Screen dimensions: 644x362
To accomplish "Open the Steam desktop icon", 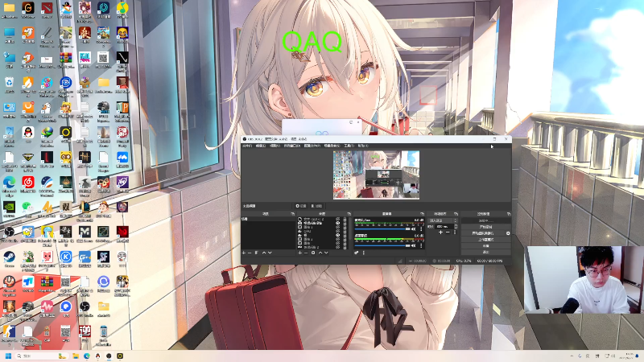I will [9, 259].
